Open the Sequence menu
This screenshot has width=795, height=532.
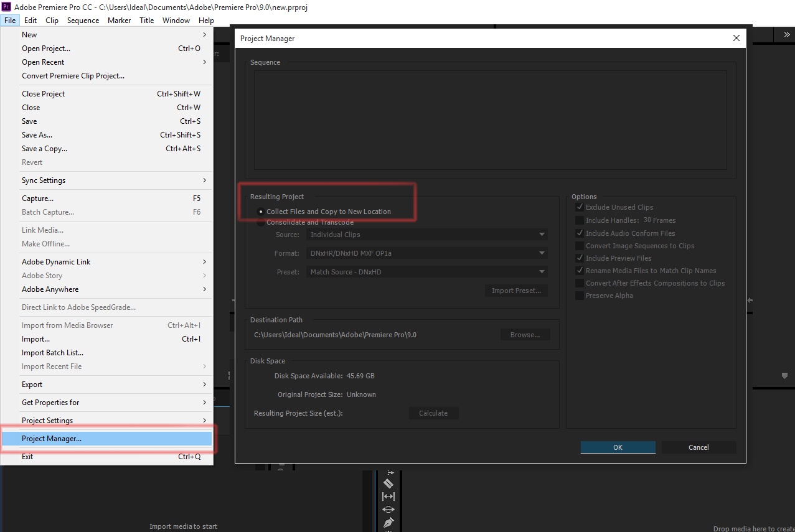pyautogui.click(x=83, y=21)
